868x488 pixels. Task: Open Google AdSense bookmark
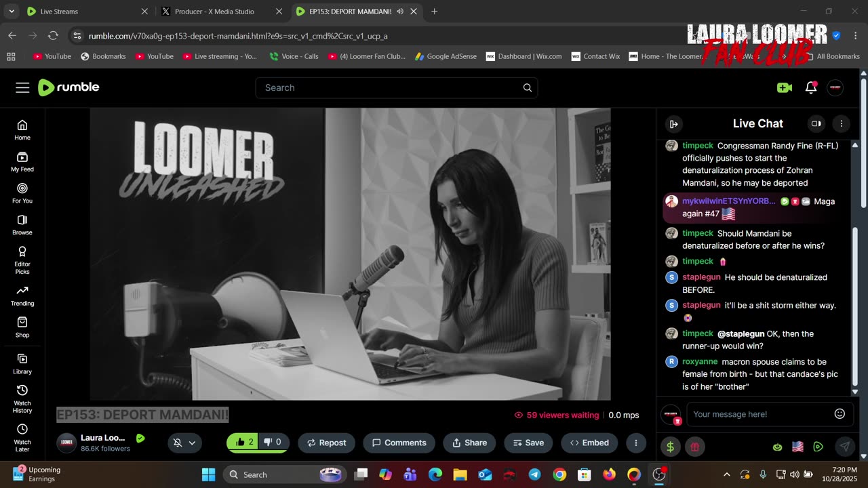point(446,56)
